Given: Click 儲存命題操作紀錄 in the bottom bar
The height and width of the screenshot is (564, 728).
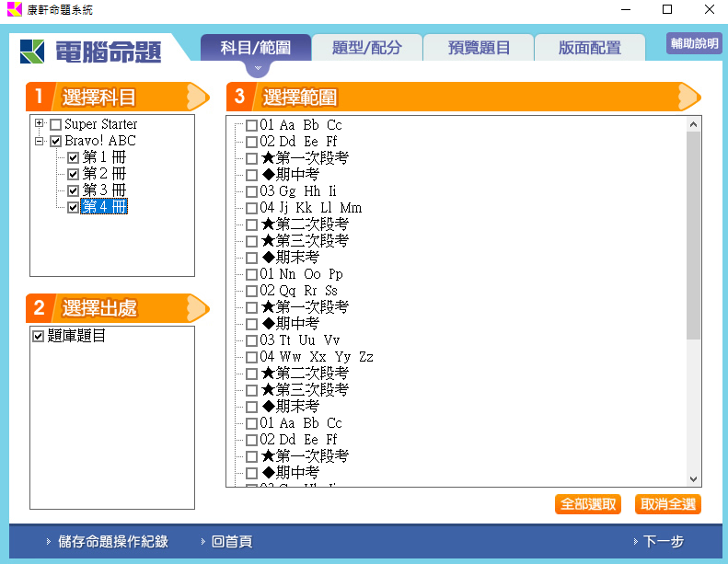Looking at the screenshot, I should click(x=113, y=541).
